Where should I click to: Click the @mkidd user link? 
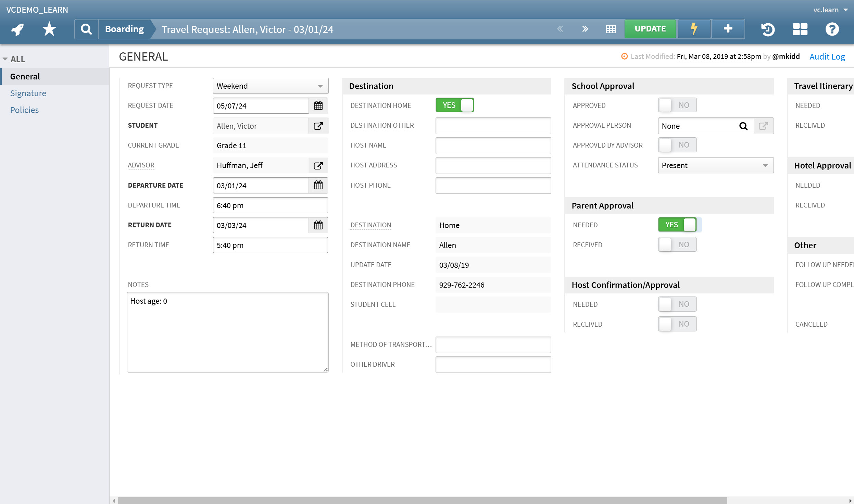point(786,56)
